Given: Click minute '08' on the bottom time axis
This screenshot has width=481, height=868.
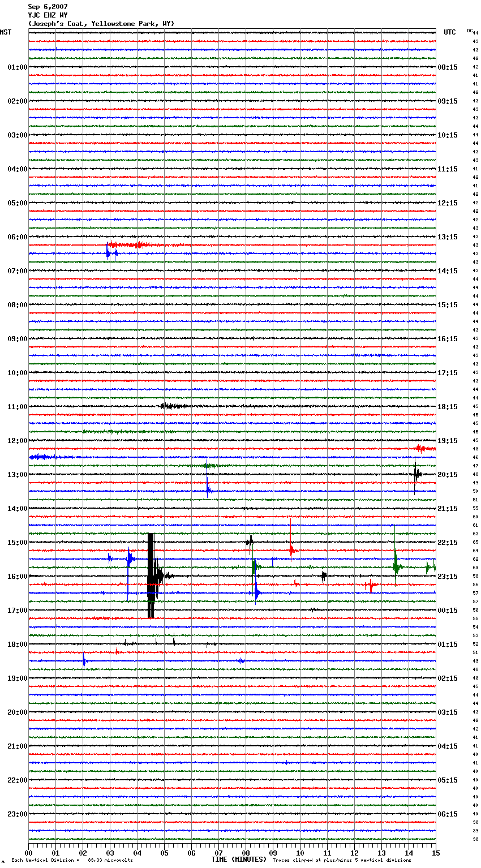Looking at the screenshot, I should coord(246,853).
